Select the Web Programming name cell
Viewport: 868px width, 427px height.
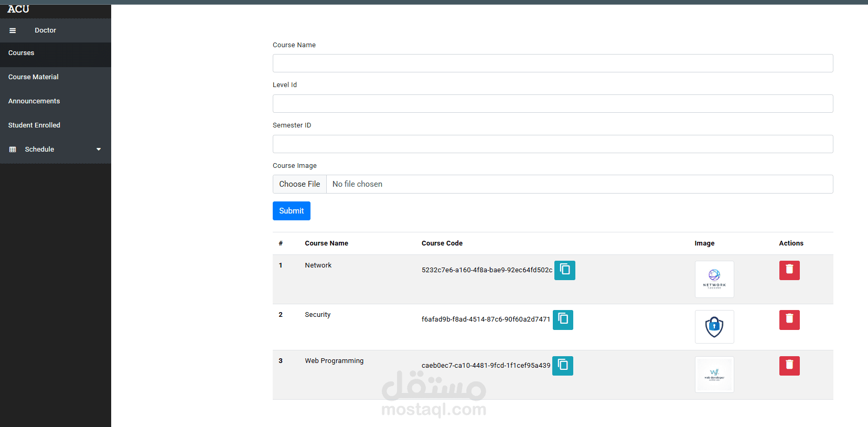coord(334,361)
